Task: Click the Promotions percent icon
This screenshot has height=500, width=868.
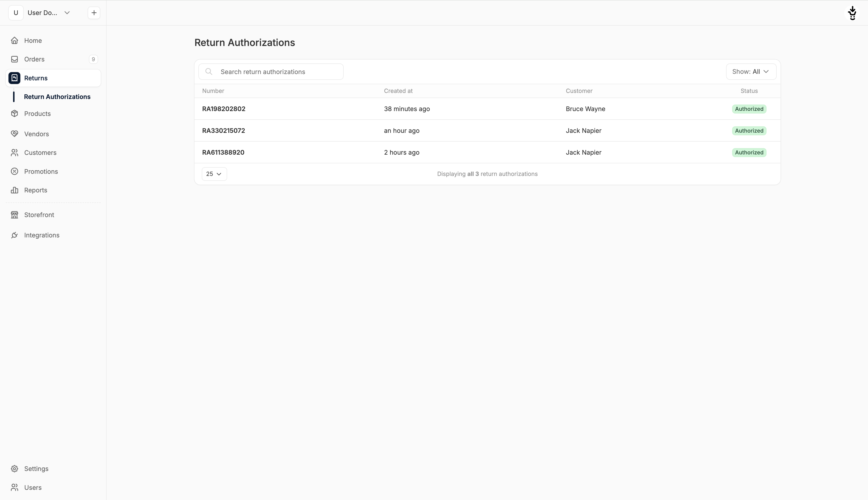Action: coord(15,171)
